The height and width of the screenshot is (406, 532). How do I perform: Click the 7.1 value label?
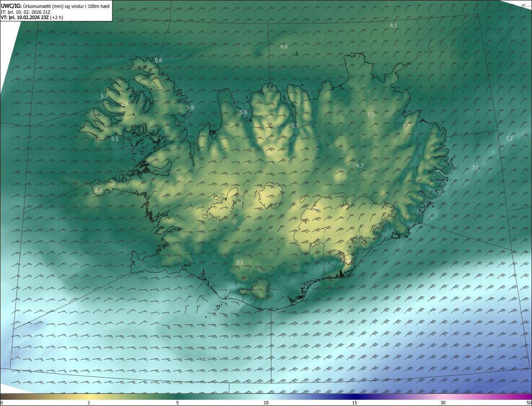point(475,168)
